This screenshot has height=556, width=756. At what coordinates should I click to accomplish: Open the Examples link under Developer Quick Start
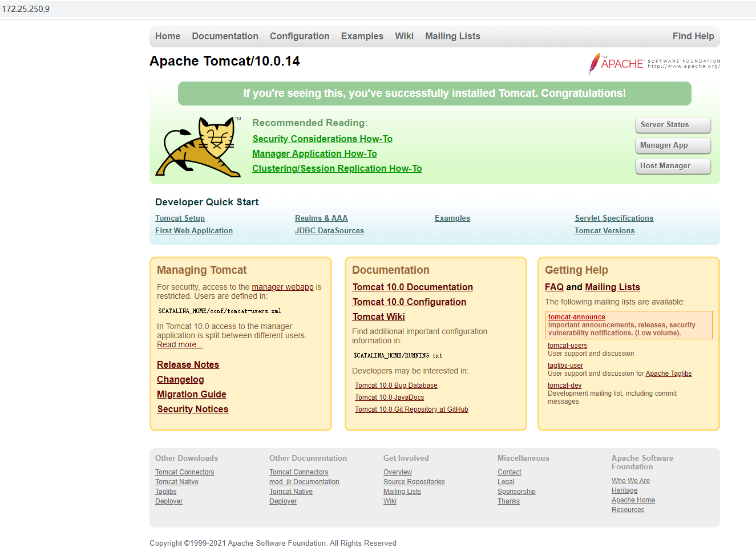pyautogui.click(x=452, y=218)
